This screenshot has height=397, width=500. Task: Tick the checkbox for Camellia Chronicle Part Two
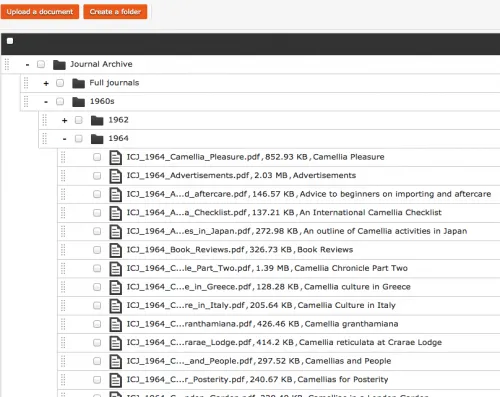[x=97, y=268]
